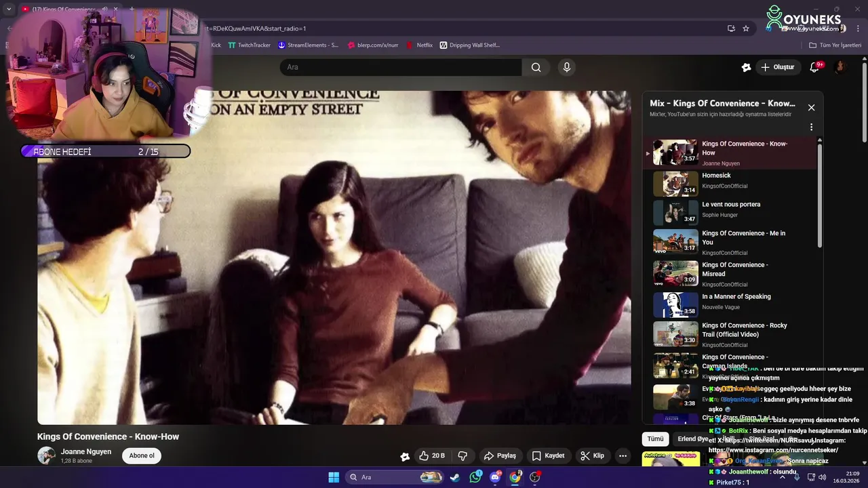The width and height of the screenshot is (868, 488).
Task: Click sparkle icon left of like button
Action: pyautogui.click(x=405, y=456)
